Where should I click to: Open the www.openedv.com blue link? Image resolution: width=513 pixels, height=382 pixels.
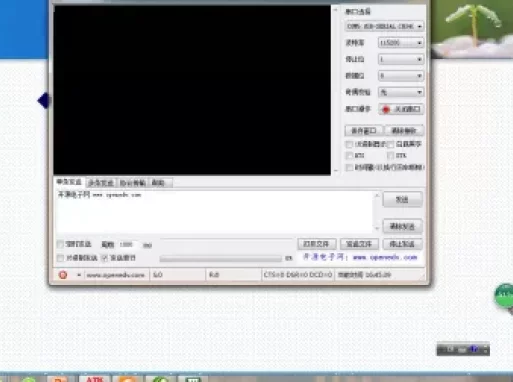[x=385, y=257]
